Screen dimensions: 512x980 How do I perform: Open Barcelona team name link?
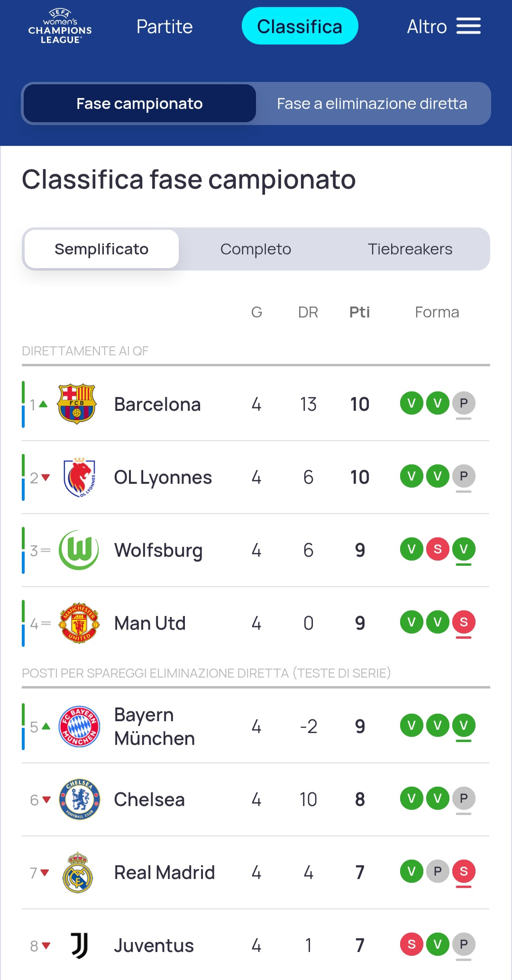tap(157, 405)
